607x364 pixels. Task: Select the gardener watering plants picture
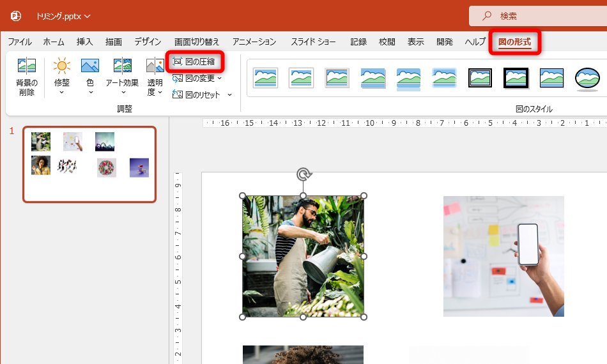pyautogui.click(x=303, y=256)
